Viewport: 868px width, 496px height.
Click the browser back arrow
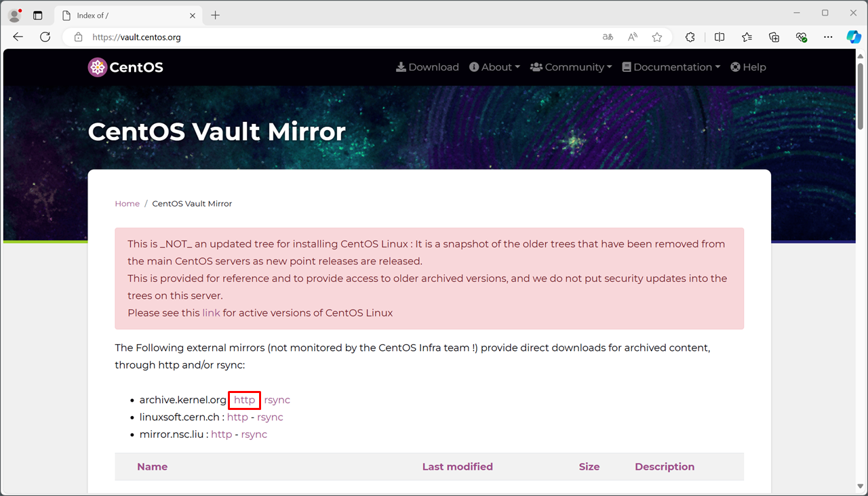coord(18,37)
